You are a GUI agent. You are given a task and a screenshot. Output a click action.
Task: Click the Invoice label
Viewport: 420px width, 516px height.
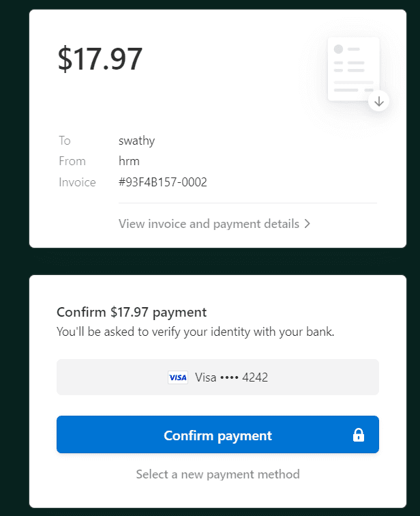[x=77, y=182]
